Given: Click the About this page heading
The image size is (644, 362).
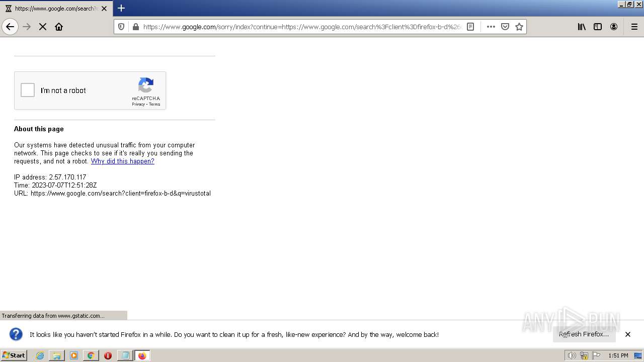Looking at the screenshot, I should coord(39,129).
